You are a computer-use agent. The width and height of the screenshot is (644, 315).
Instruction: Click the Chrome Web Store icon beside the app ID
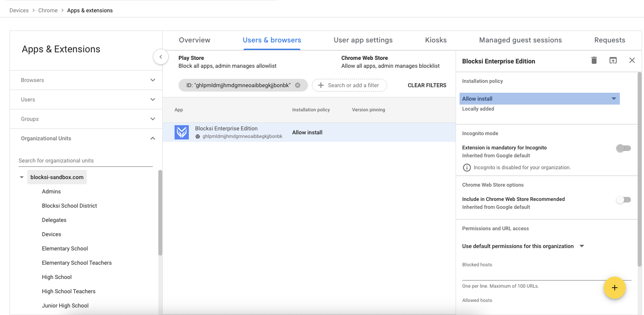click(198, 136)
